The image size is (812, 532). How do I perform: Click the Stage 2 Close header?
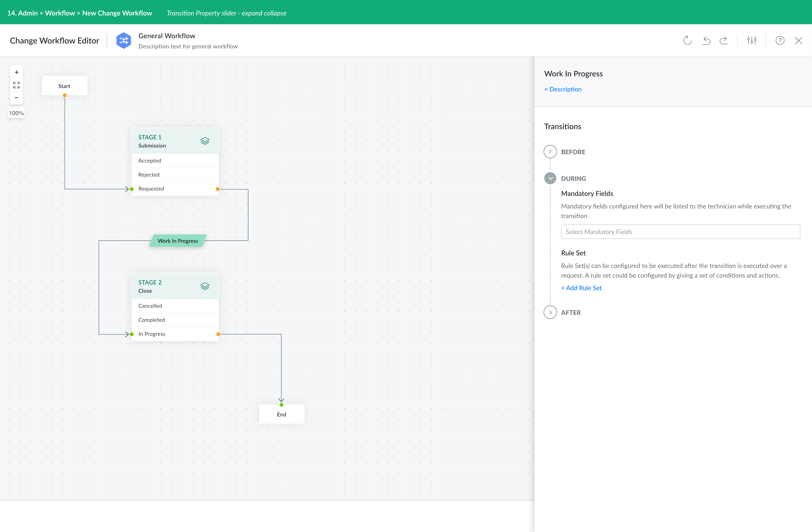pos(175,286)
